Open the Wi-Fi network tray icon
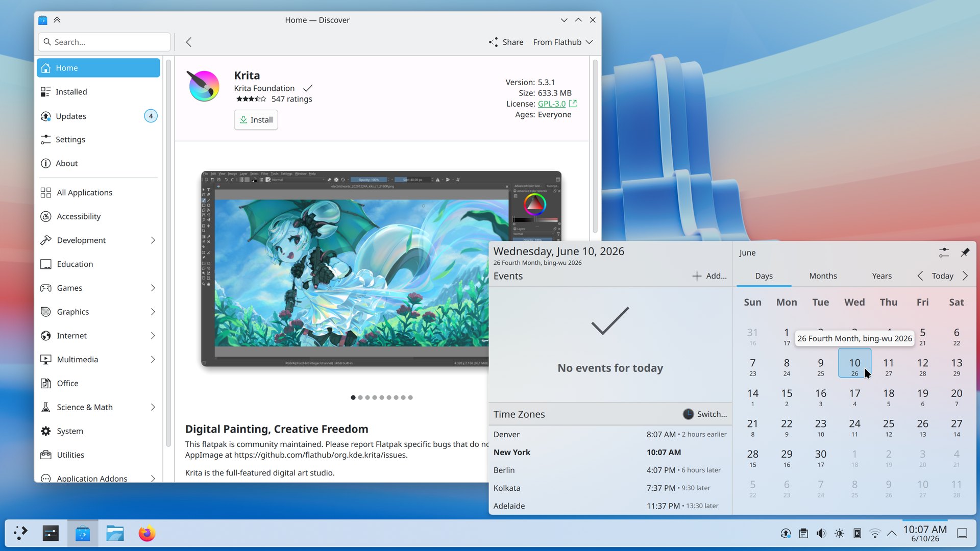 [x=875, y=534]
